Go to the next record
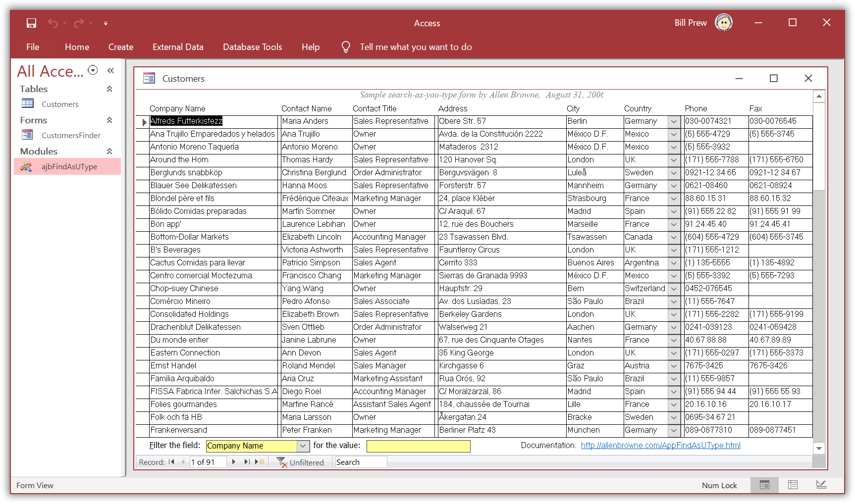Screen dimensions: 855x504 click(234, 462)
